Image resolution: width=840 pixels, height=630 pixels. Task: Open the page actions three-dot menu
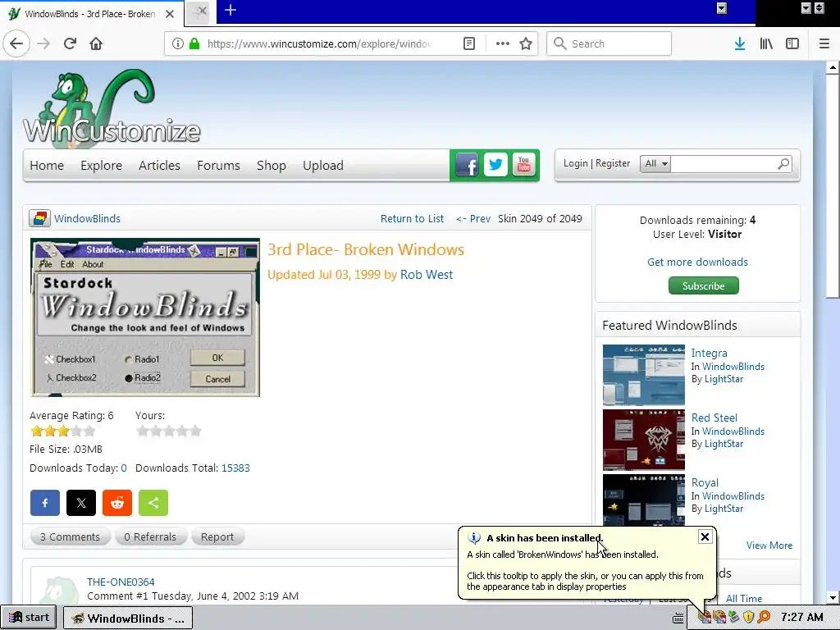pos(503,43)
